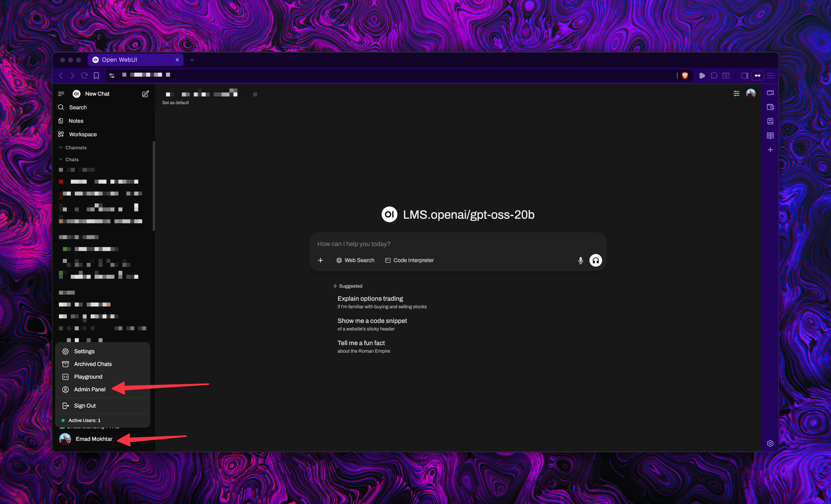Click the Open WebUI logo next to New Chat
Screen dimensions: 831x504
click(76, 94)
